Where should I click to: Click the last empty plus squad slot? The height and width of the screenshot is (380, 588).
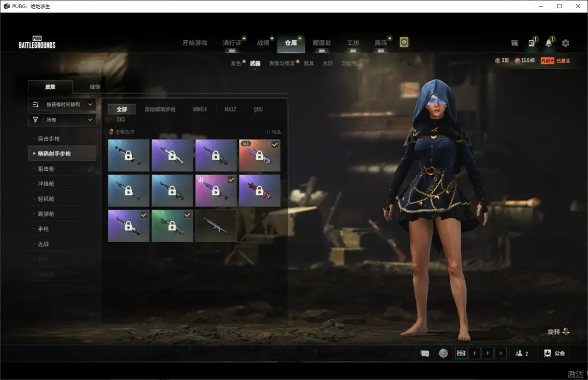point(501,353)
